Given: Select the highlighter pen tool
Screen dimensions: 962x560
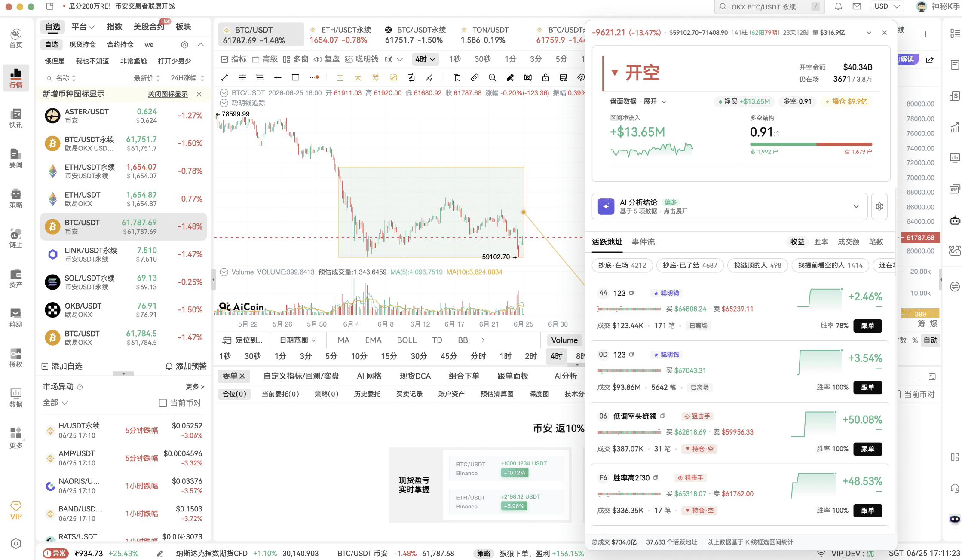Looking at the screenshot, I should coord(510,77).
